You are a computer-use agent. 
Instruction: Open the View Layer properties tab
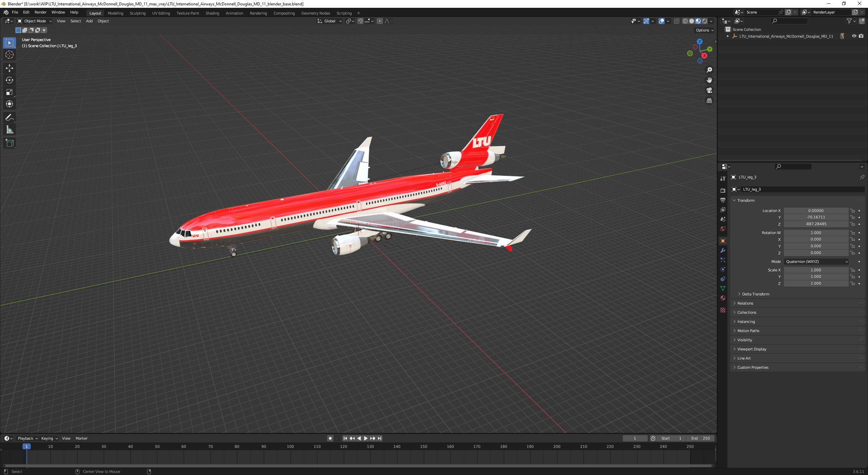coord(723,209)
